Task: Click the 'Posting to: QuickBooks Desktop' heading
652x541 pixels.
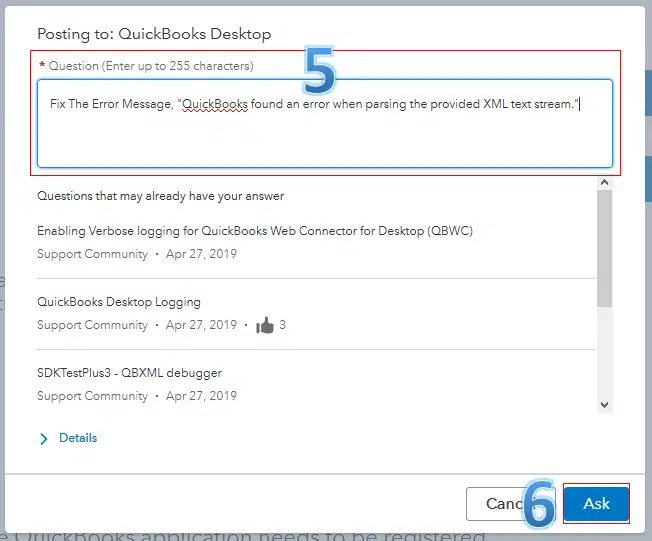Action: 154,34
